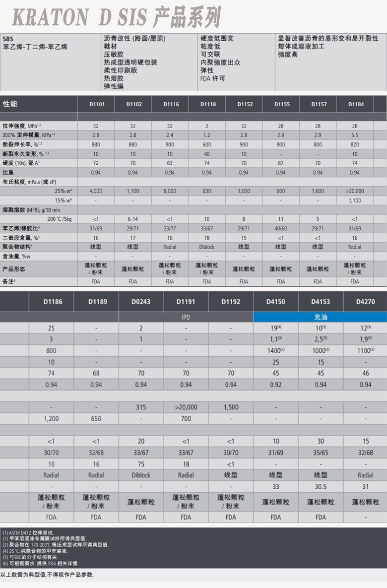Click the D1191 column header
Screen dimensions: 387x588
coord(186,302)
